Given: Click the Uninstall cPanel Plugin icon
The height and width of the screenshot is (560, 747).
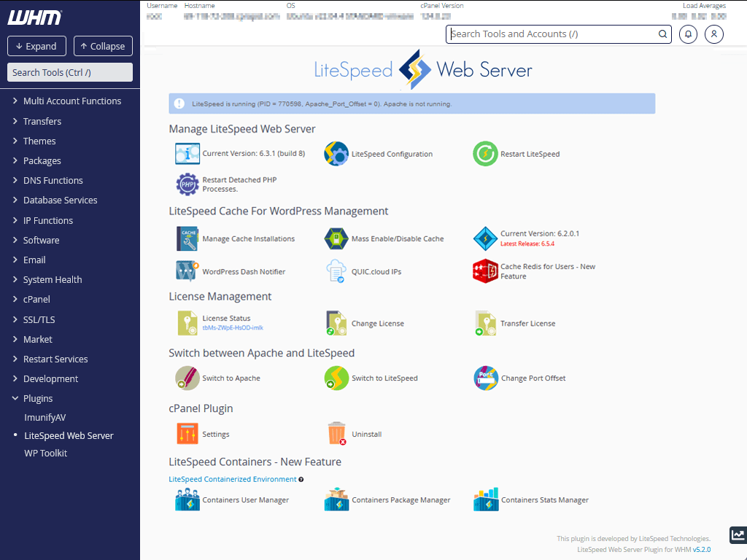Looking at the screenshot, I should tap(336, 433).
